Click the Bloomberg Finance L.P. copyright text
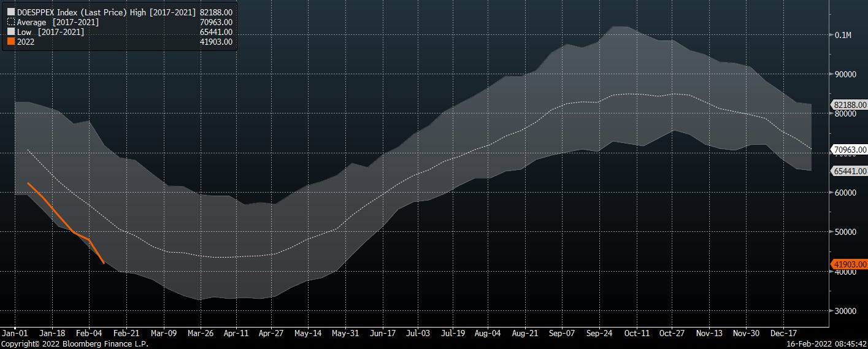The image size is (868, 349). [x=74, y=344]
